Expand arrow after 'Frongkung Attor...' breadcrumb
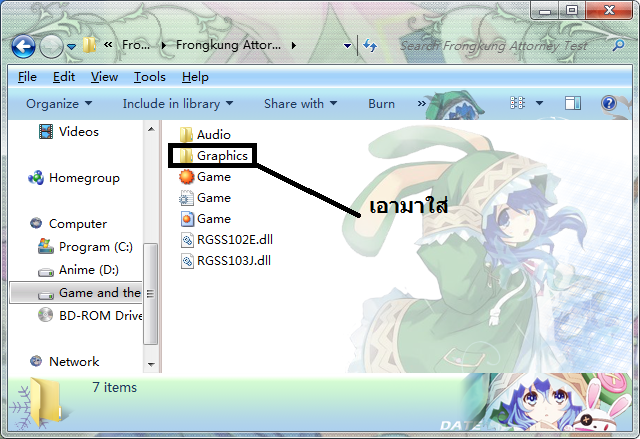Image resolution: width=640 pixels, height=439 pixels. [293, 45]
